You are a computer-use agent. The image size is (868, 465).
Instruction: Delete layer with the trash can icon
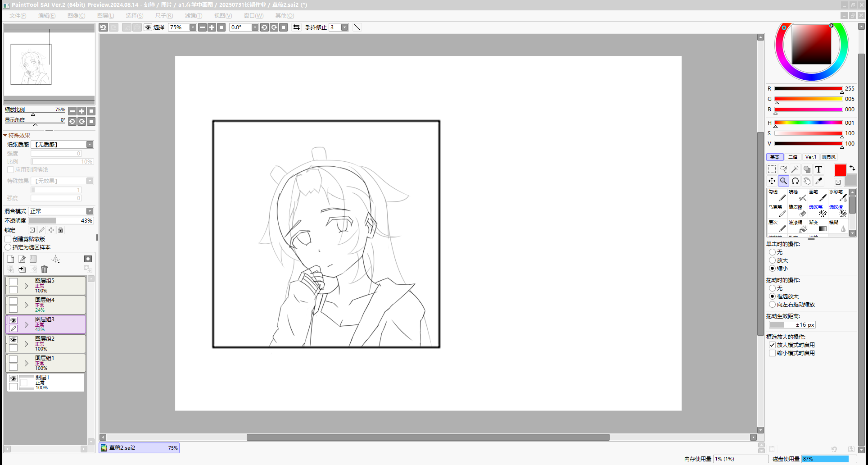(x=44, y=269)
